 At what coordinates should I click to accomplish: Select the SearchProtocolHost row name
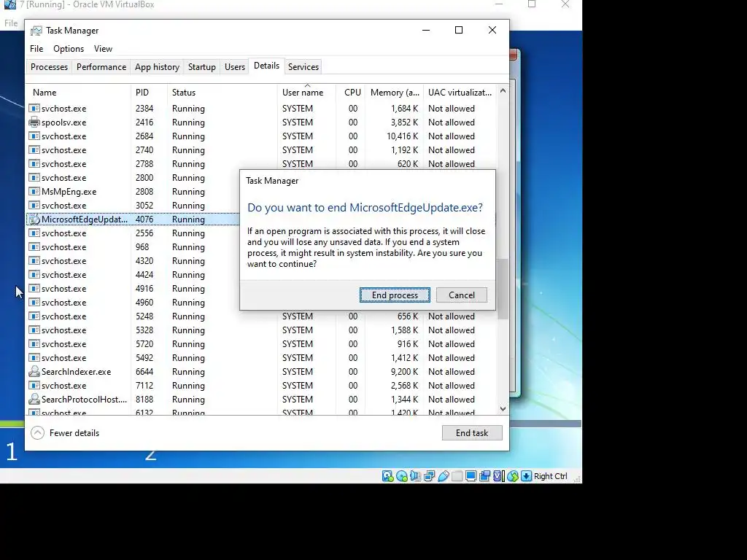pos(85,399)
